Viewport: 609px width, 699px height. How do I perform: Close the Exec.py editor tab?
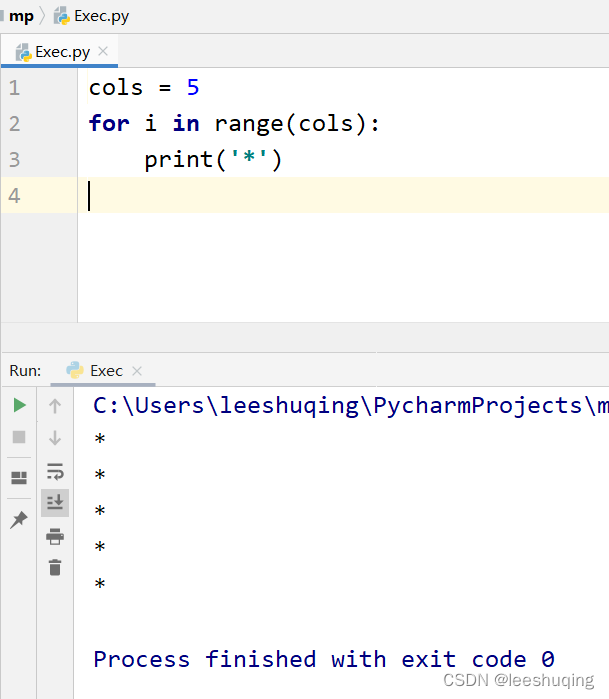103,51
